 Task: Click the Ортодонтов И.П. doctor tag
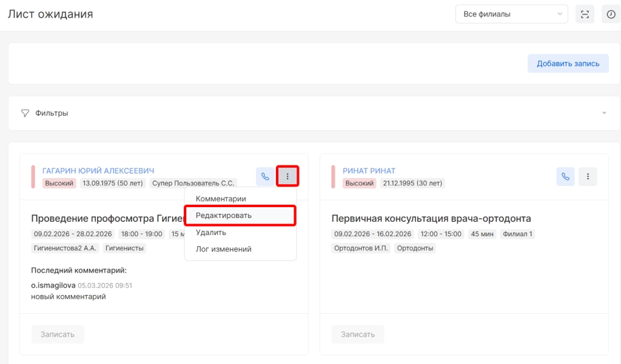point(361,248)
